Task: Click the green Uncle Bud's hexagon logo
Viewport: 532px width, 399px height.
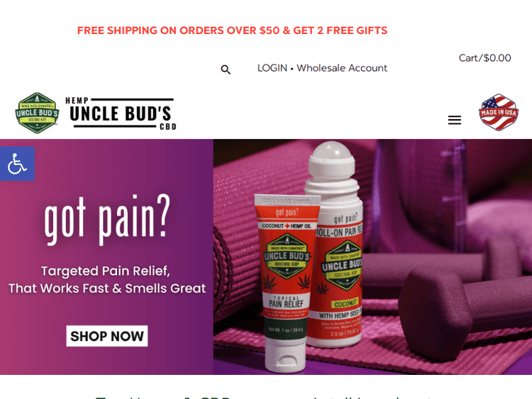Action: pos(38,113)
